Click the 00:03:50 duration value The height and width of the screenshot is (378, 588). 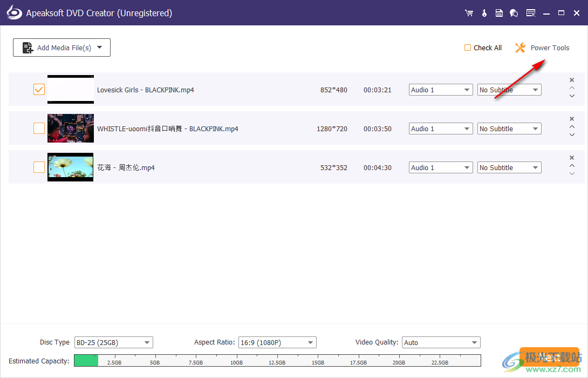pos(377,129)
